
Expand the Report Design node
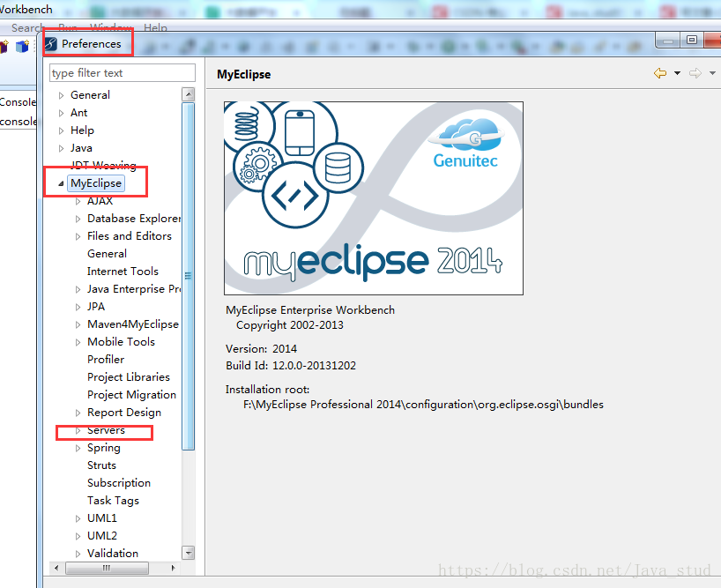pos(78,413)
